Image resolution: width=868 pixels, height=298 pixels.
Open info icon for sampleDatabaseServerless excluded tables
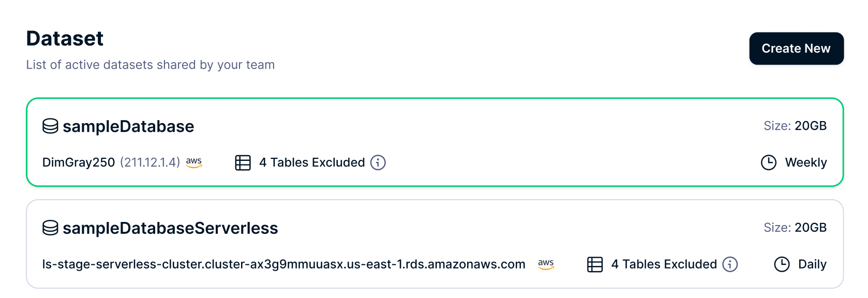730,264
